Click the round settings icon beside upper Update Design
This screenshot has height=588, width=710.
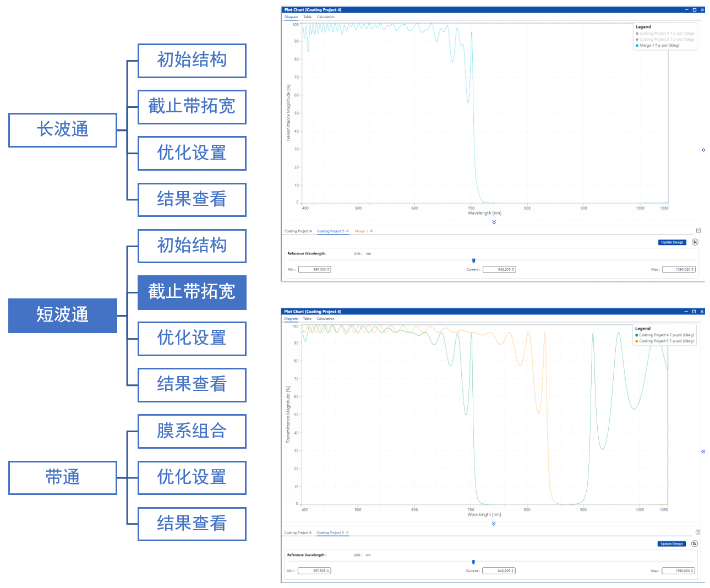[695, 242]
